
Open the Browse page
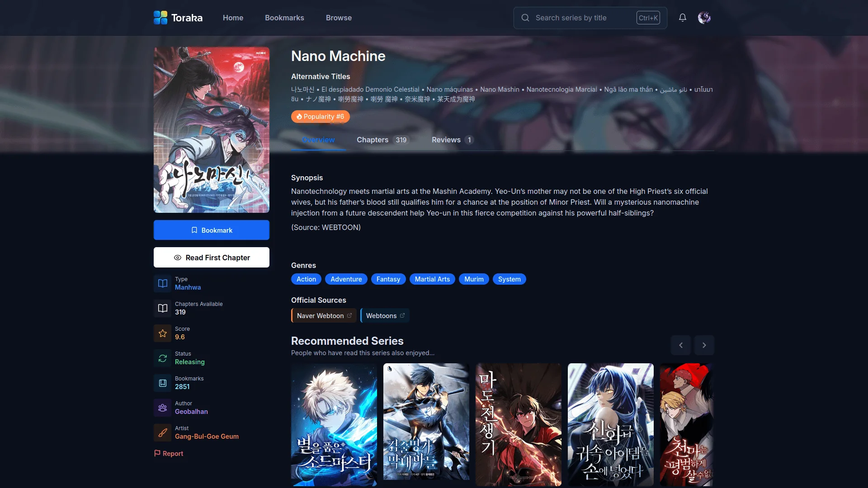(339, 18)
